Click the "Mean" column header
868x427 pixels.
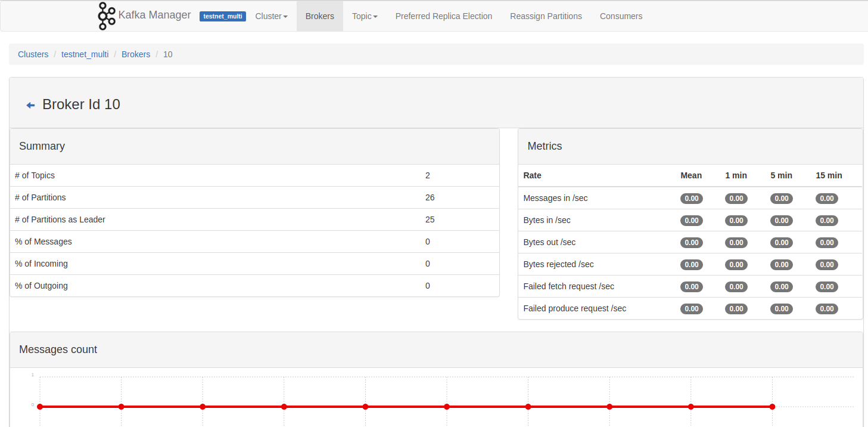(691, 175)
